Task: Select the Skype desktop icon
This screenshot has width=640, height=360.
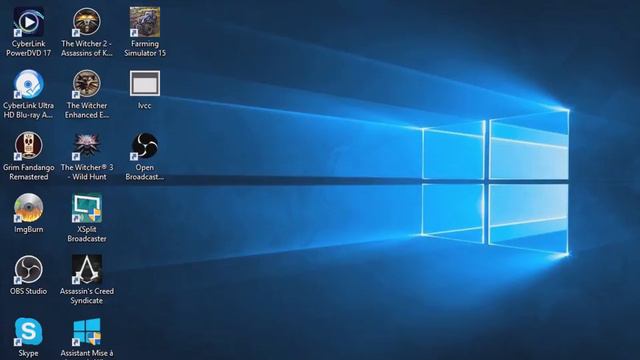Action: tap(29, 331)
